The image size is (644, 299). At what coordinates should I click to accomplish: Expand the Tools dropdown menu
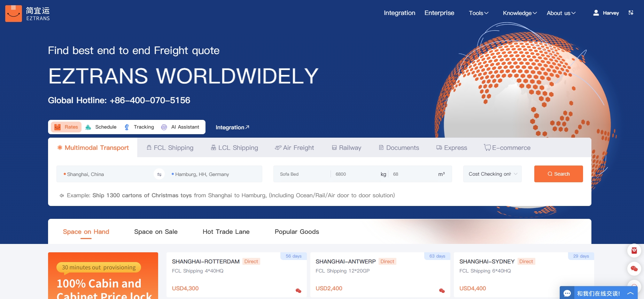(x=479, y=13)
